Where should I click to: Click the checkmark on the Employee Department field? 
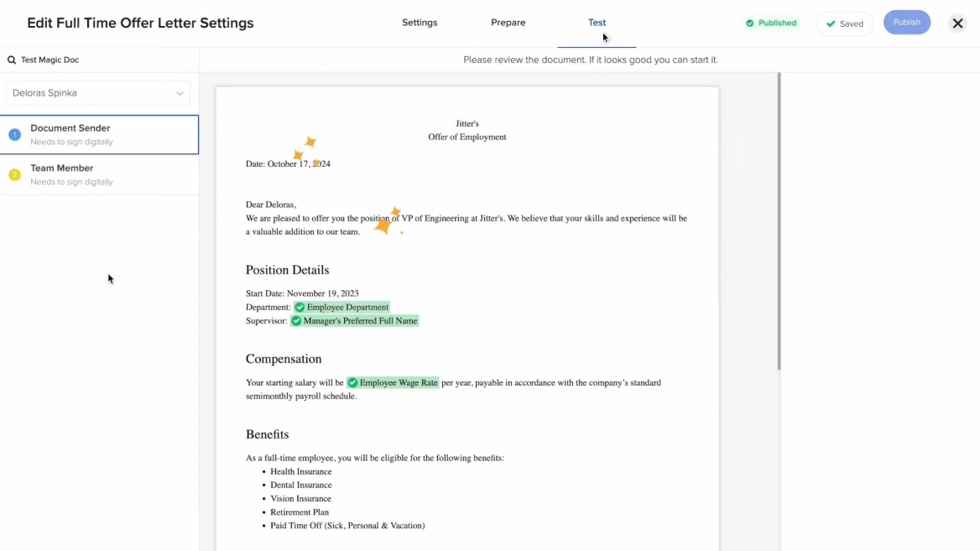coord(300,307)
